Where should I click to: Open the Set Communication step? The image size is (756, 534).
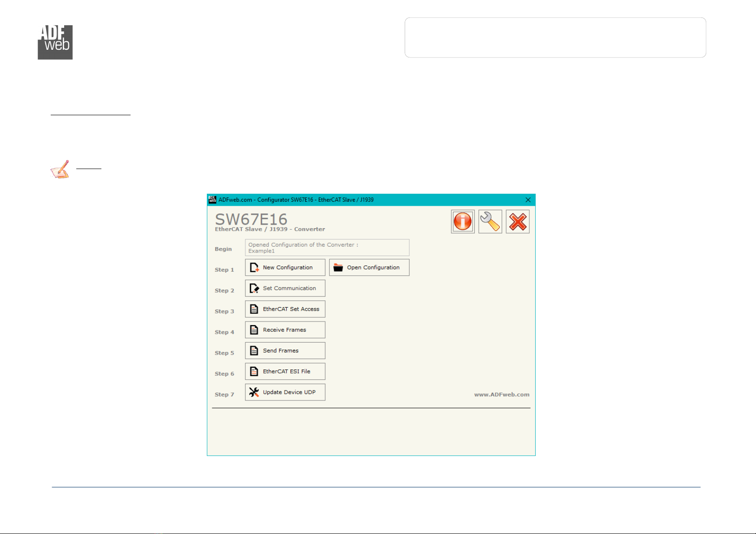click(x=285, y=288)
